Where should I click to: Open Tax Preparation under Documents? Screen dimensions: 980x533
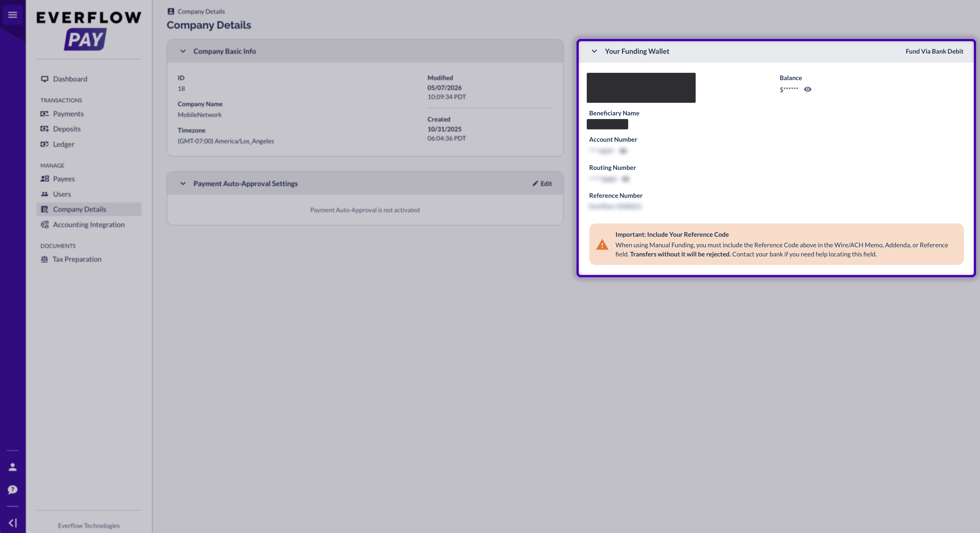click(77, 259)
